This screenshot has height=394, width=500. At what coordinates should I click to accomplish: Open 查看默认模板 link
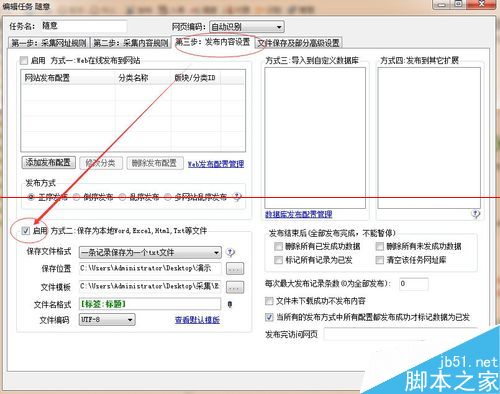click(x=197, y=320)
